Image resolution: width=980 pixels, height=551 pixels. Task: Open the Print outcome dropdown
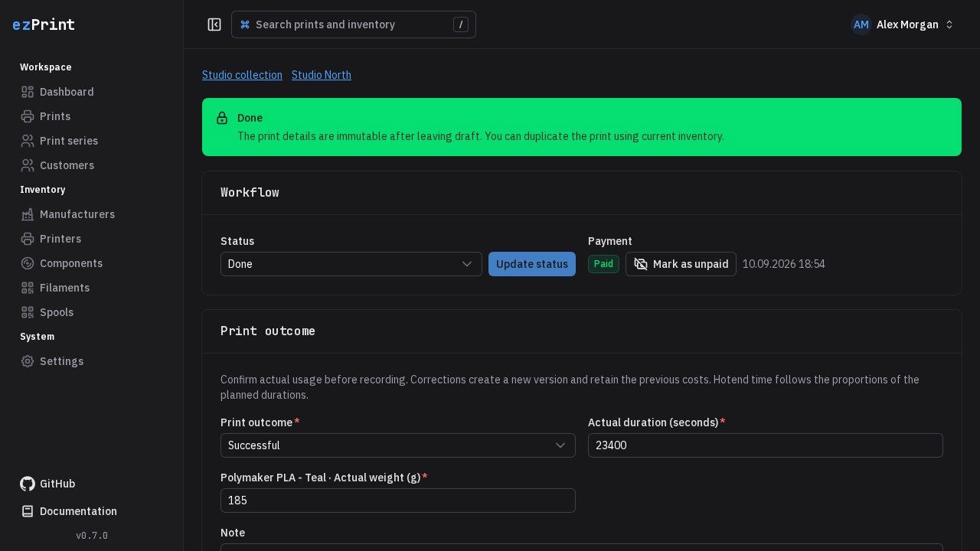coord(398,445)
